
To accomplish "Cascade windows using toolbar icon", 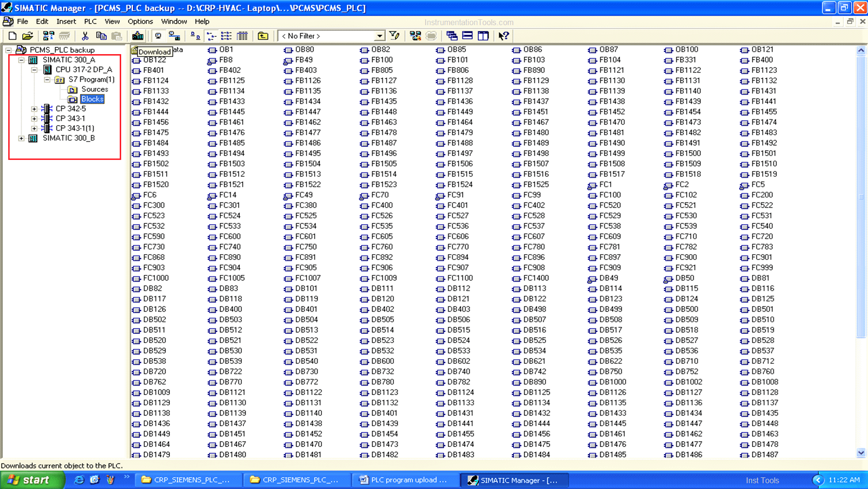I will click(x=452, y=36).
